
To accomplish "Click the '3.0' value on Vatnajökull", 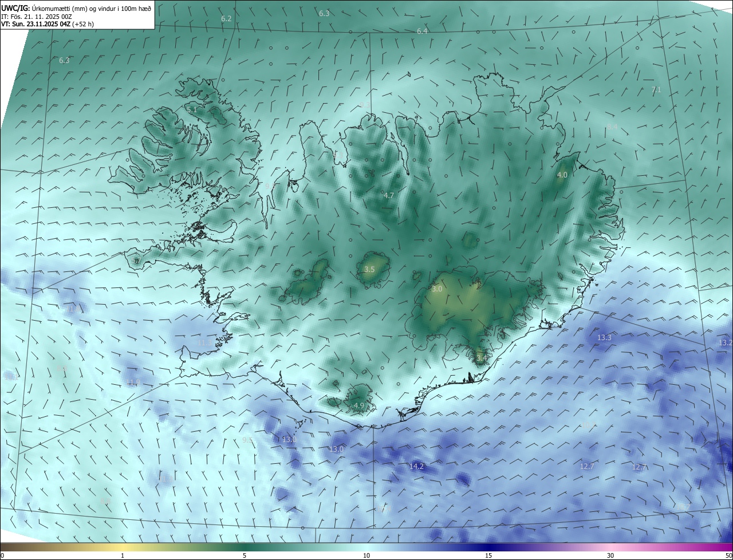I will click(x=437, y=290).
